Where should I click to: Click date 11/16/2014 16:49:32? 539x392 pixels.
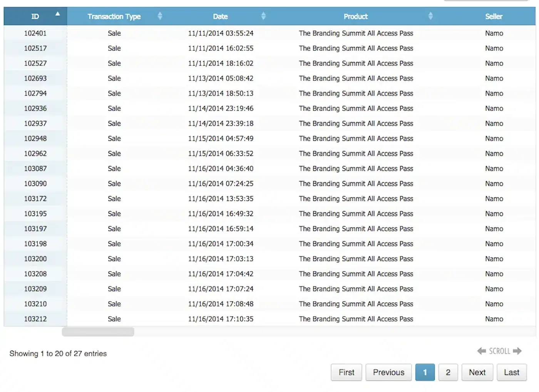coord(221,213)
